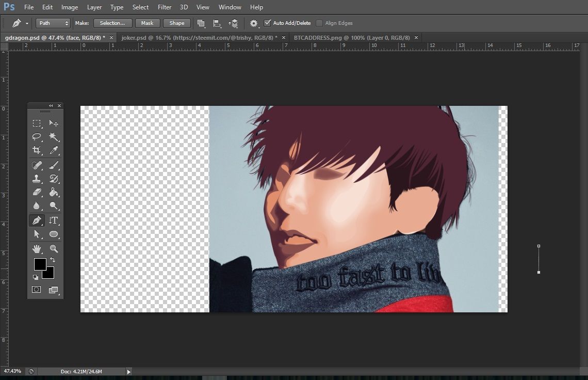Select the Hand tool in toolbox

tap(37, 249)
